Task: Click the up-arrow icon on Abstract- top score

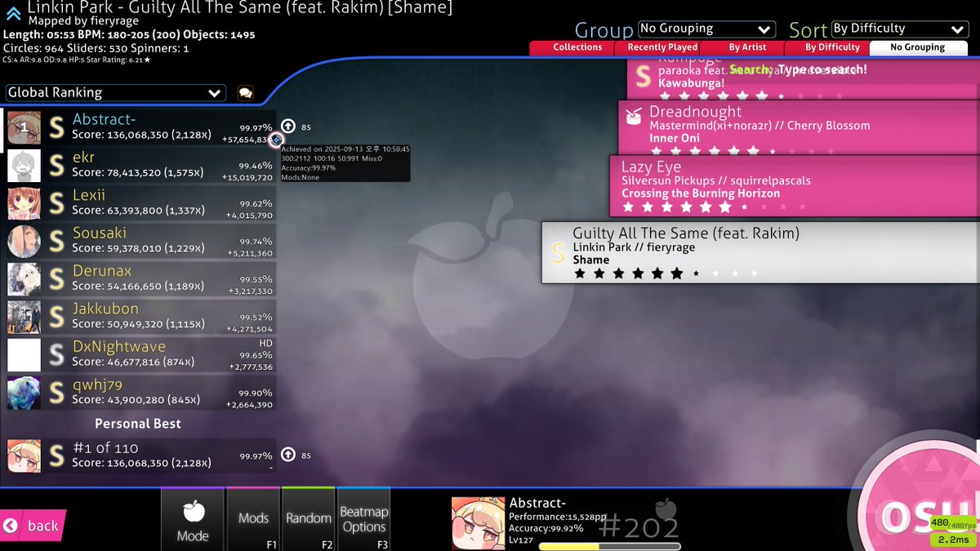Action: click(x=288, y=127)
